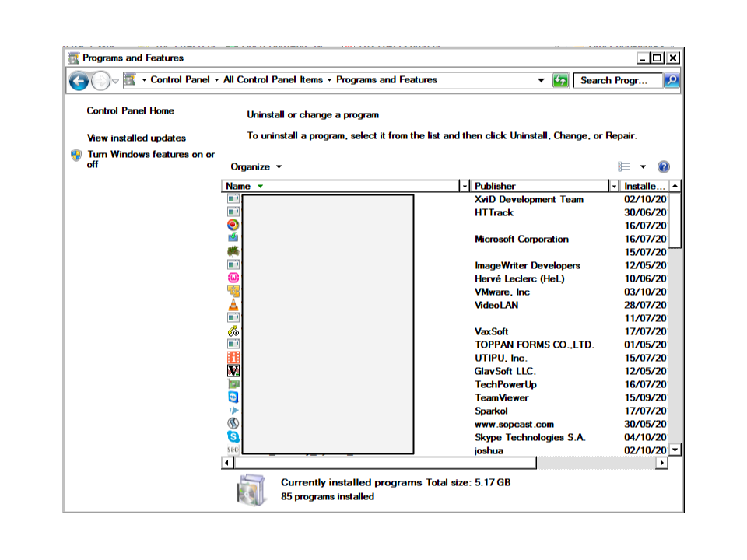Click the greyed Forward arrow button
Screen dimensions: 747x560
click(x=100, y=81)
